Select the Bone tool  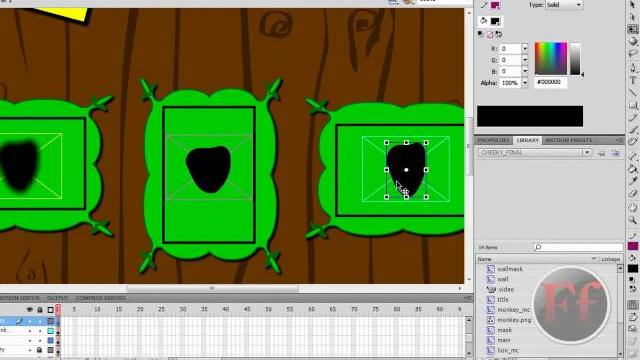[x=633, y=156]
